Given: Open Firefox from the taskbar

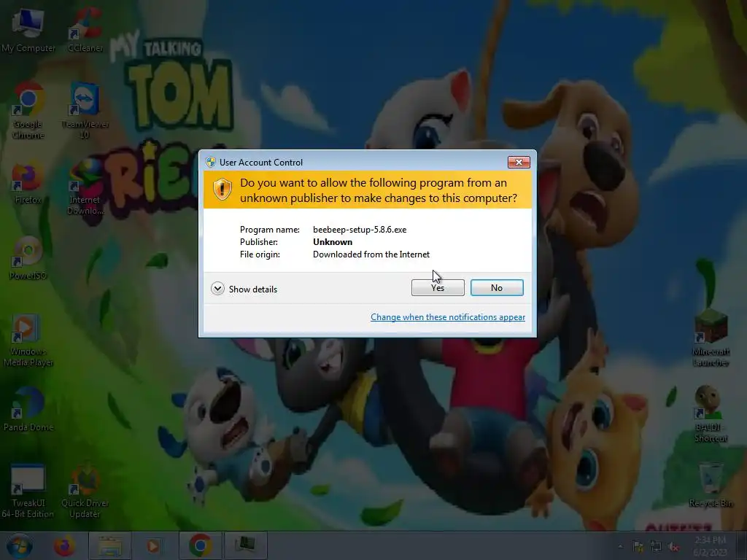Looking at the screenshot, I should tap(64, 545).
